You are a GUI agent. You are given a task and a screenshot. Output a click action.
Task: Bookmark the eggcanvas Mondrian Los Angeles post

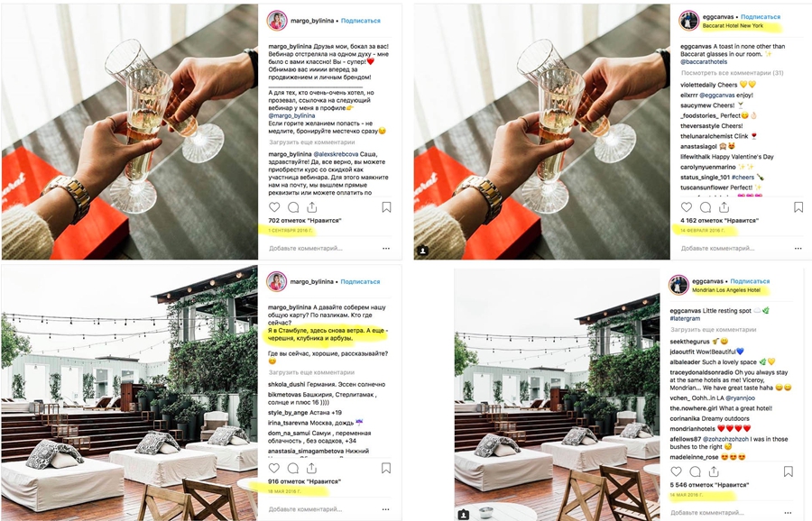789,471
